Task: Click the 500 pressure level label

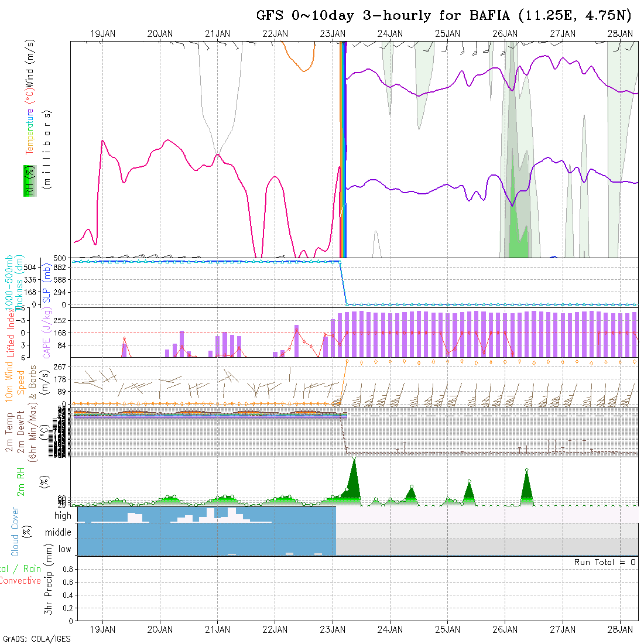Action: [60, 258]
